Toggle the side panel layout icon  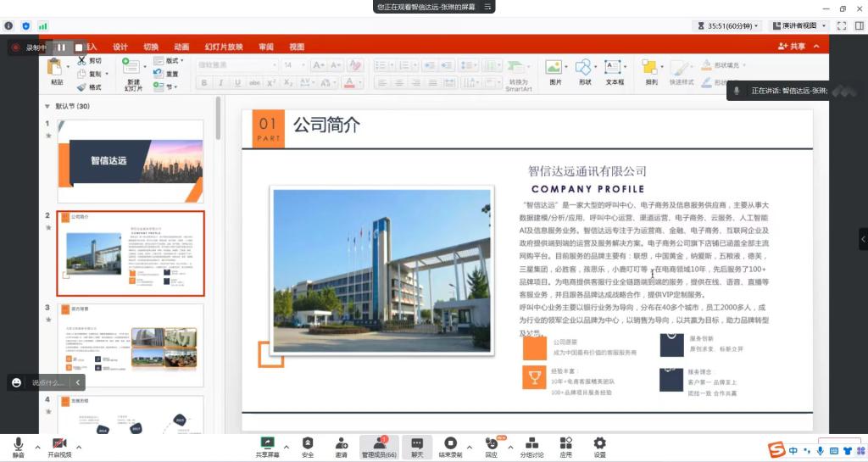click(x=860, y=26)
